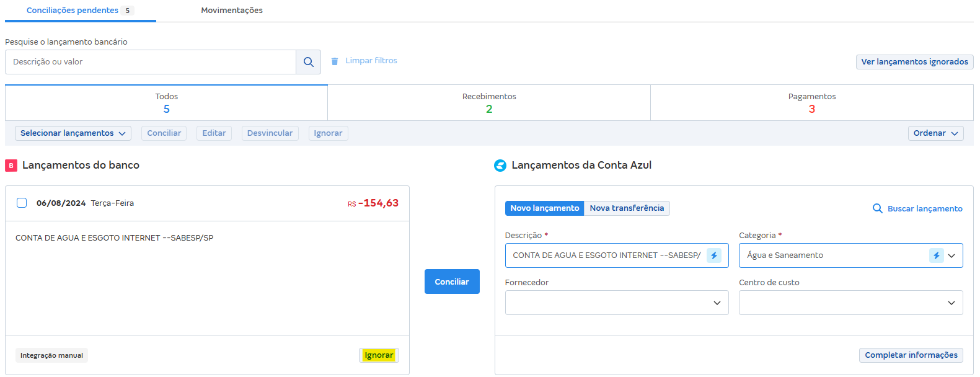Click the magnifying glass search button
The width and height of the screenshot is (980, 377).
point(308,62)
